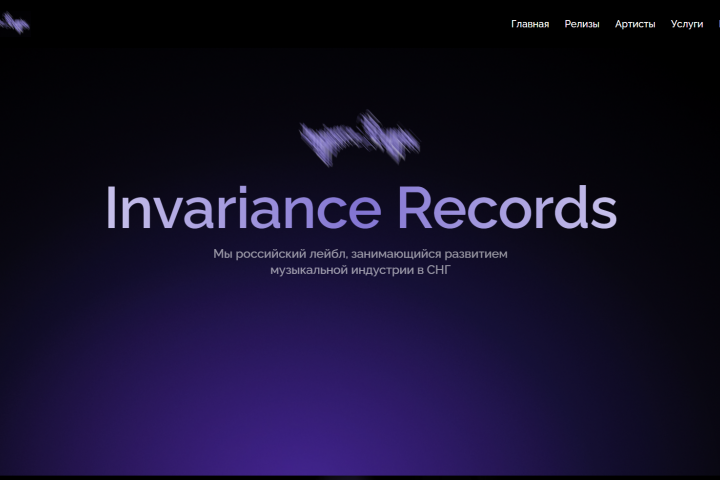Image resolution: width=720 pixels, height=480 pixels.
Task: Open the Главная menu item
Action: click(530, 24)
